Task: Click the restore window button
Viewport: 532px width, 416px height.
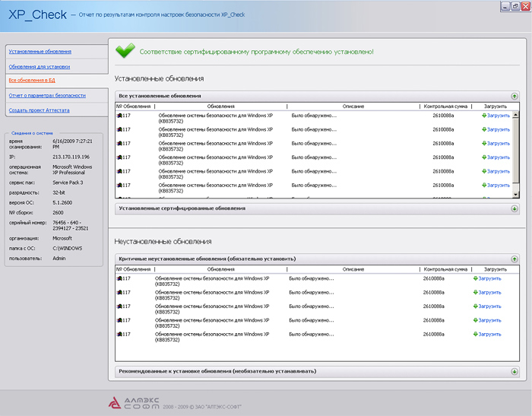Action: point(516,6)
